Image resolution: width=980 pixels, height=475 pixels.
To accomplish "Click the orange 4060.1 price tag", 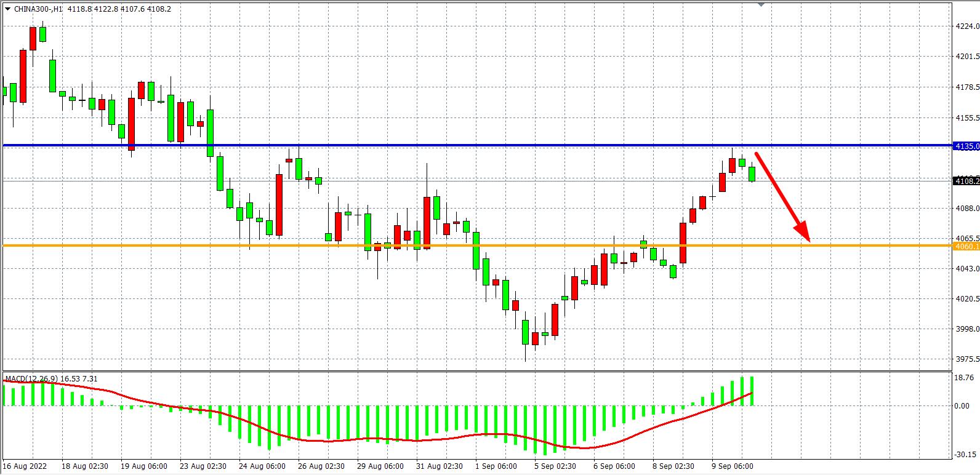I will point(966,246).
